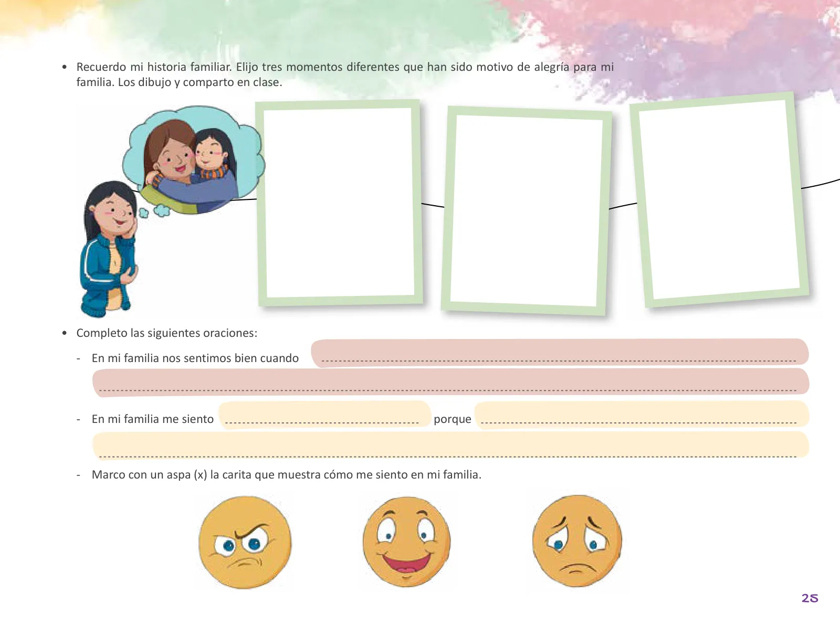This screenshot has width=840, height=626.
Task: Click the yellow field after 'En mi familia me siento'
Action: click(324, 415)
